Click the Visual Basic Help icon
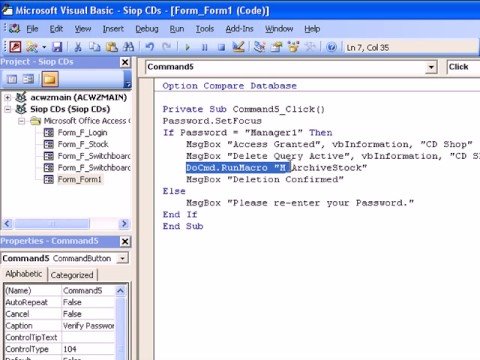The height and width of the screenshot is (360, 480). (x=331, y=47)
